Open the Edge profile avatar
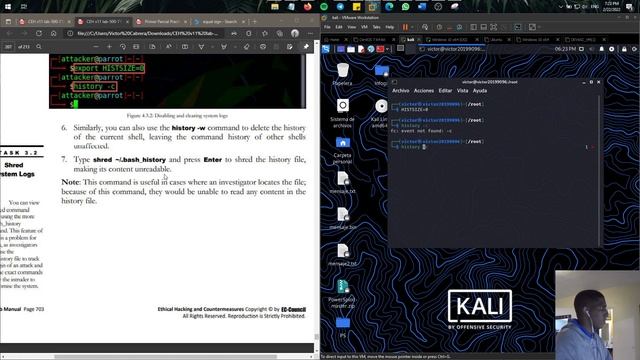The width and height of the screenshot is (640, 360). [295, 33]
